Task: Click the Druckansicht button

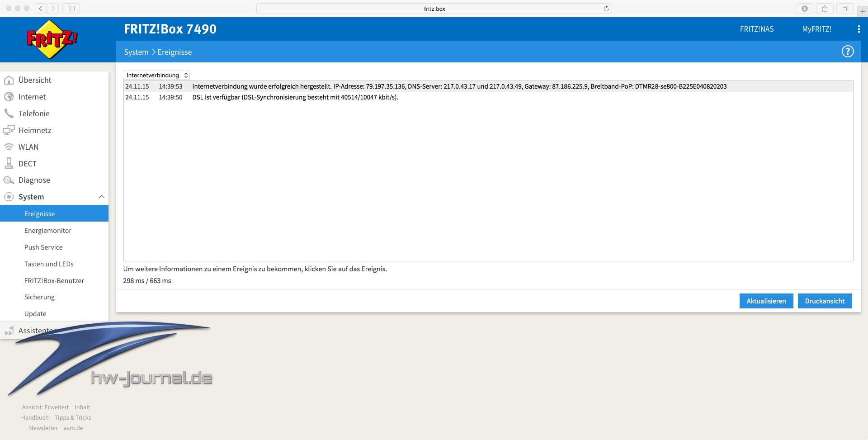Action: [x=825, y=301]
